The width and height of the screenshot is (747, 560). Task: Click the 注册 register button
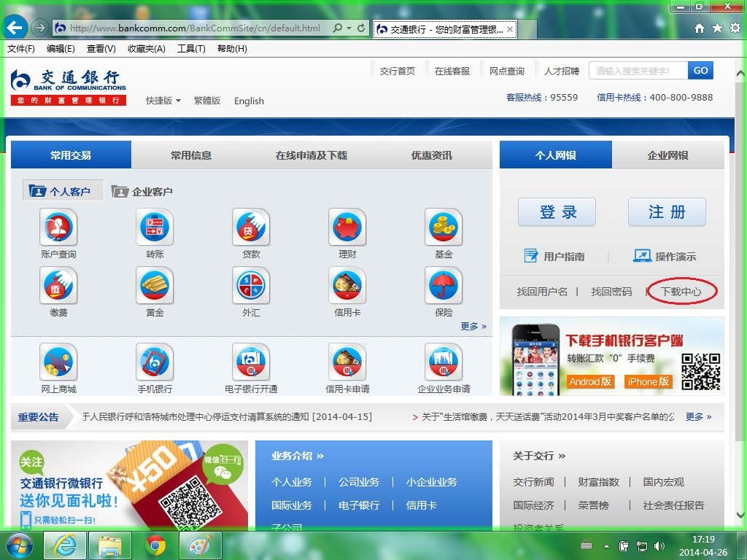coord(667,212)
